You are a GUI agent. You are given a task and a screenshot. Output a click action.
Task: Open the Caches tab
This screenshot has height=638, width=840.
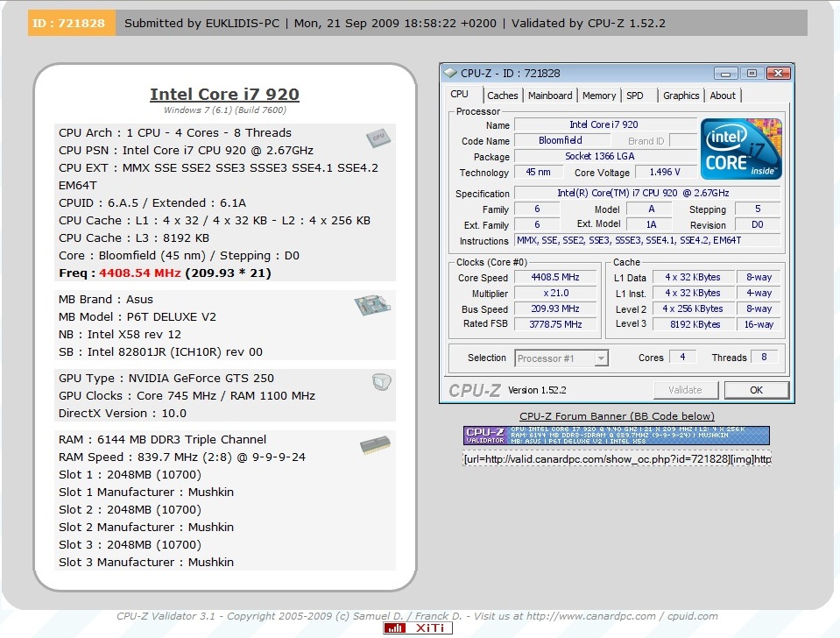point(502,96)
